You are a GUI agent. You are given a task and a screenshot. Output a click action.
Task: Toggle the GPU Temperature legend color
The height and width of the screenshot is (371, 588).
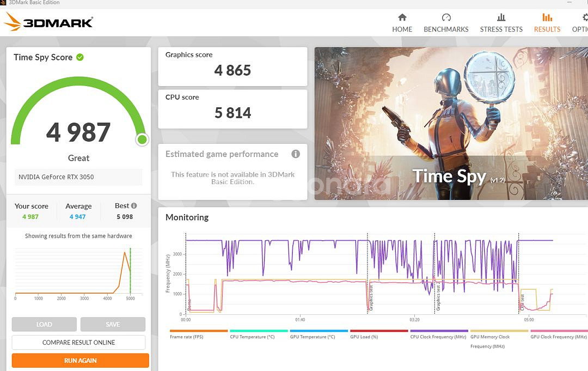[319, 331]
